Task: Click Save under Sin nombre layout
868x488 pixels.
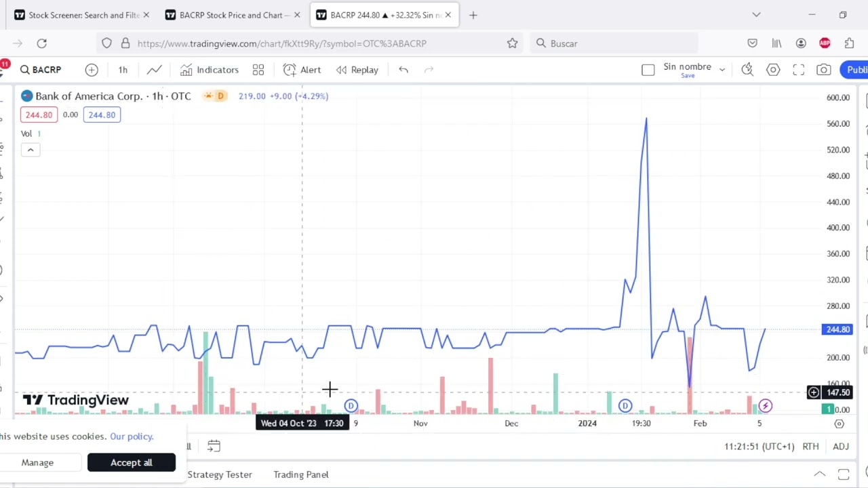Action: click(x=688, y=76)
